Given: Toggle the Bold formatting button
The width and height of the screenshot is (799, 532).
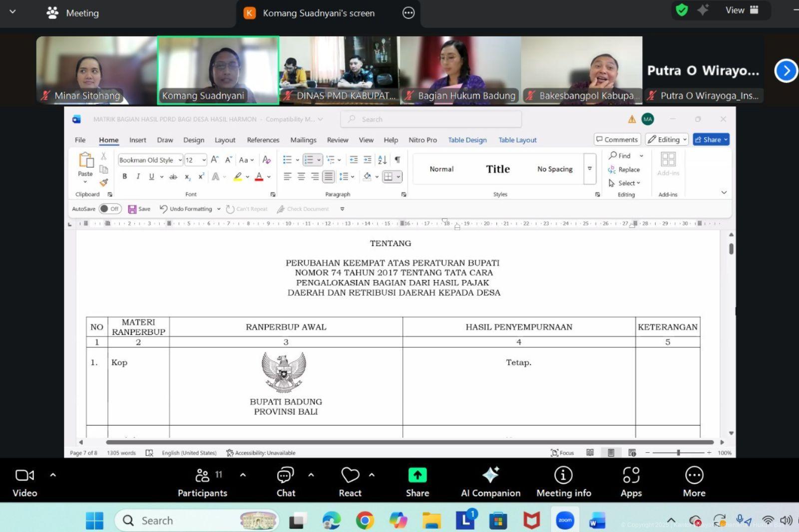Looking at the screenshot, I should pos(125,177).
